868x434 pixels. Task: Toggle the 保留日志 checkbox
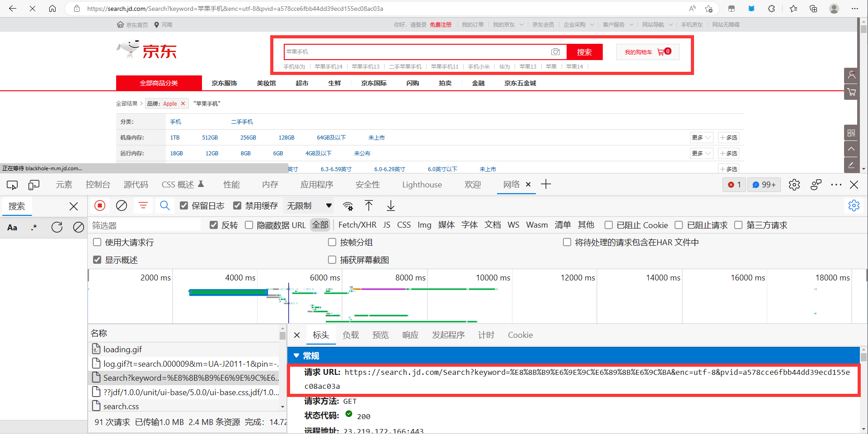coord(184,206)
